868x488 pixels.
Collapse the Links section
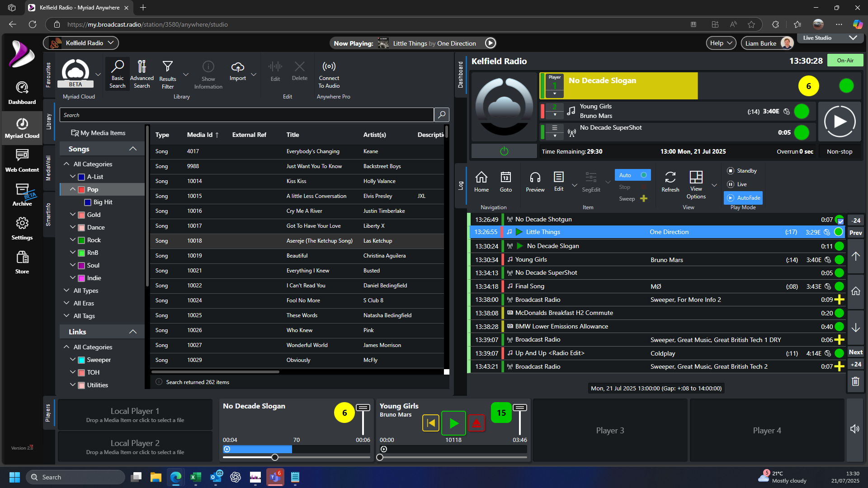click(x=132, y=332)
